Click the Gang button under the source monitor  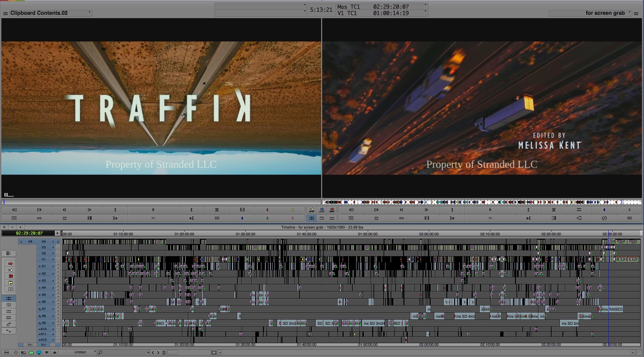39,218
